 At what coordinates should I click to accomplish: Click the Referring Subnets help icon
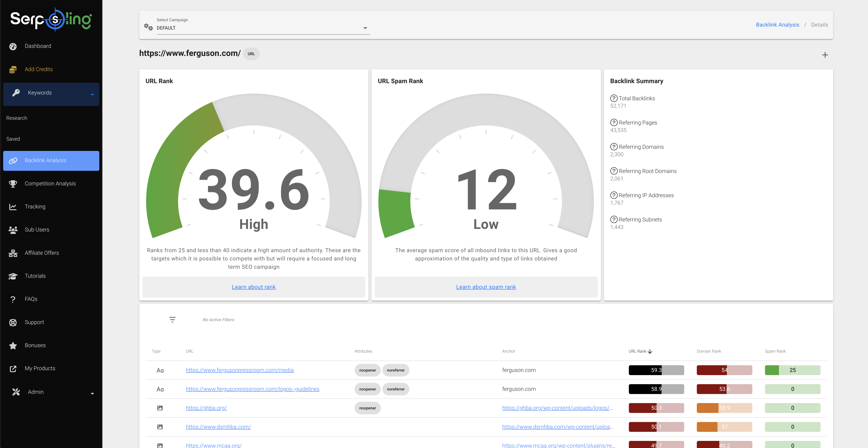pos(614,220)
